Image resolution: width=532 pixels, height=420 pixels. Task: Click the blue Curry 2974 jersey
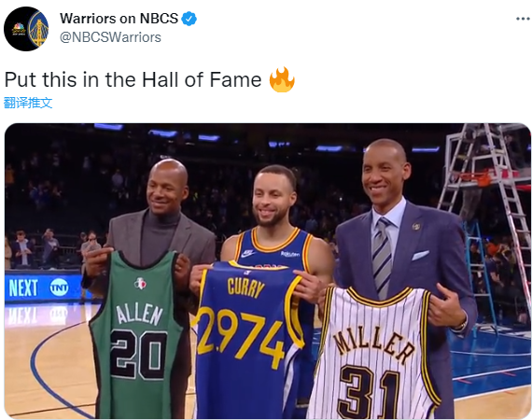pyautogui.click(x=247, y=341)
